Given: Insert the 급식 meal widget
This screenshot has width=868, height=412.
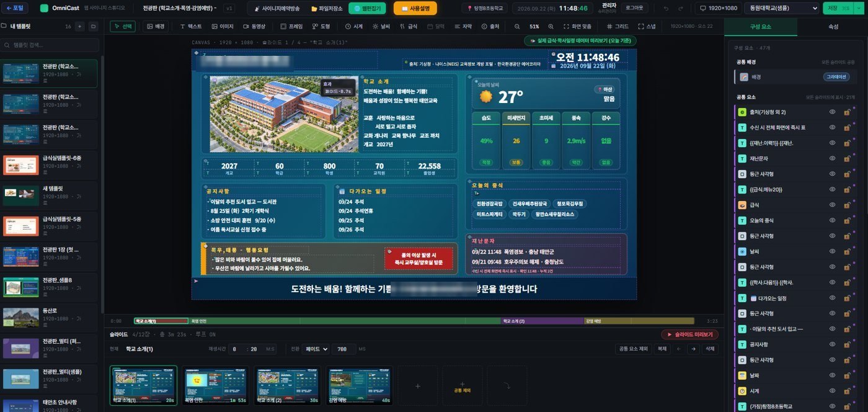Looking at the screenshot, I should pos(409,27).
